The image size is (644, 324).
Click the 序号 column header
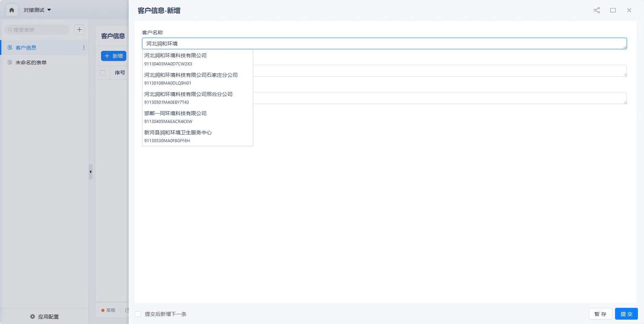[120, 73]
